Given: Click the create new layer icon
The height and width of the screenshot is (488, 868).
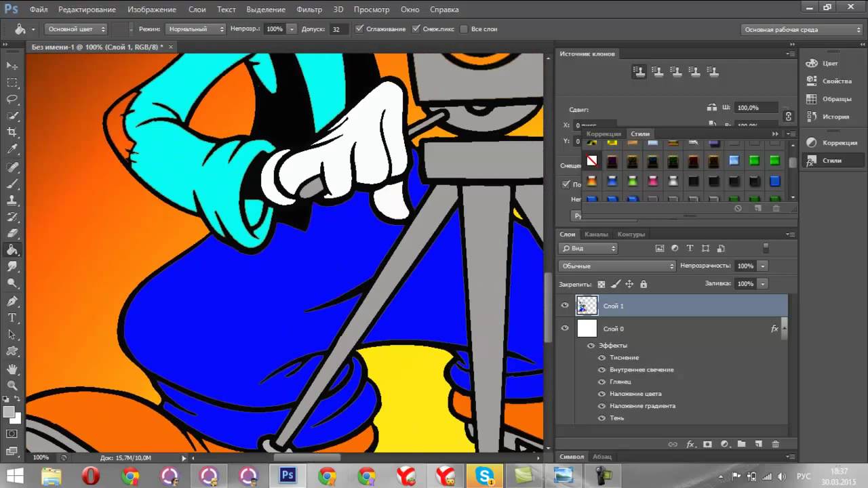Looking at the screenshot, I should click(x=758, y=445).
